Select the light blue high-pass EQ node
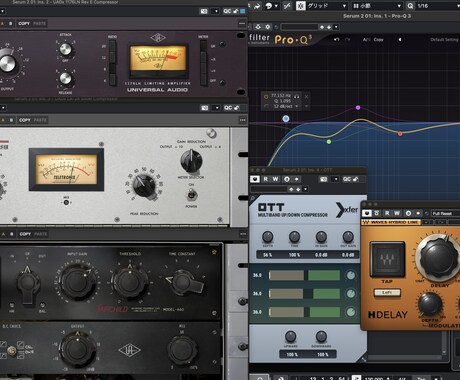 (286, 118)
